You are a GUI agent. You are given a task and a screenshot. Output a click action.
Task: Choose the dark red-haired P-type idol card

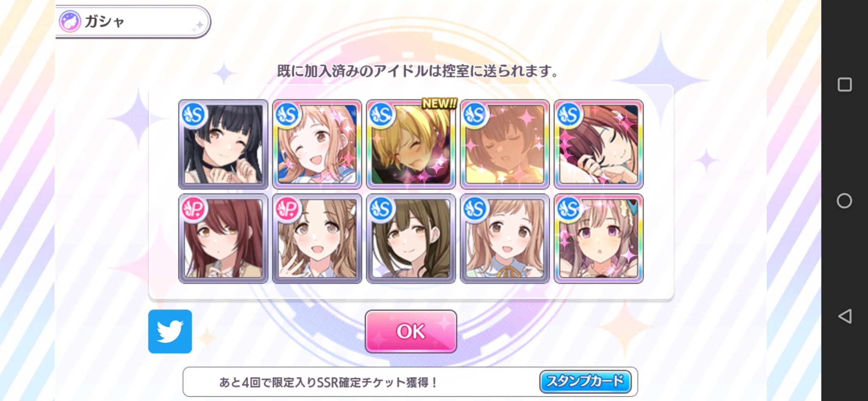(x=223, y=238)
